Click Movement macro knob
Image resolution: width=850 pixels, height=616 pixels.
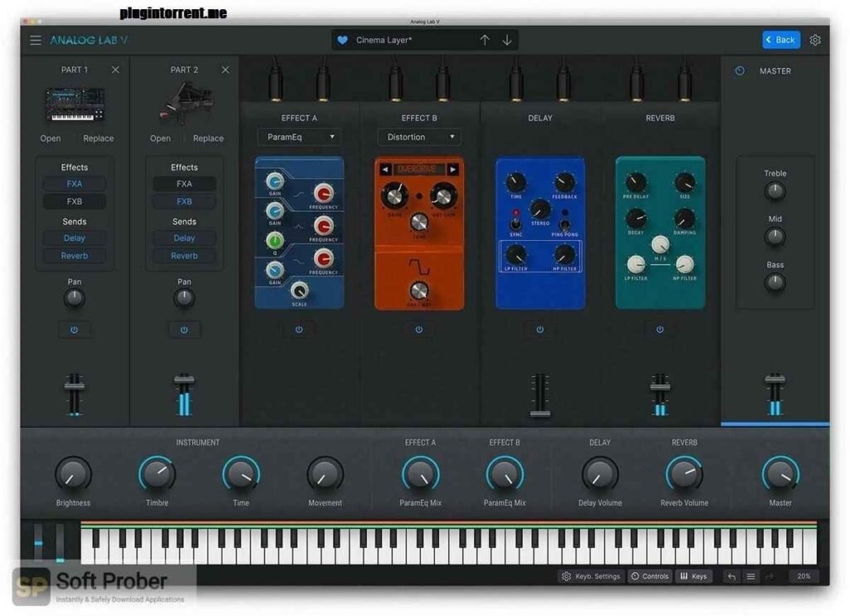pyautogui.click(x=325, y=475)
